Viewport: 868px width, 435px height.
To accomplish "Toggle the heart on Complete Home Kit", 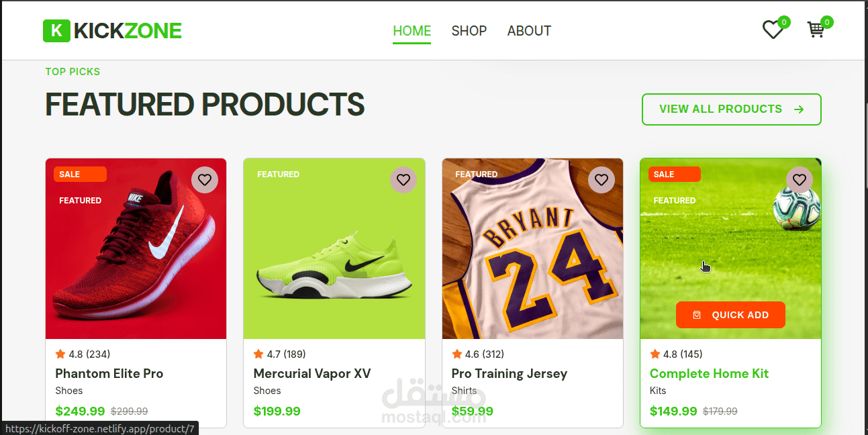I will (799, 180).
